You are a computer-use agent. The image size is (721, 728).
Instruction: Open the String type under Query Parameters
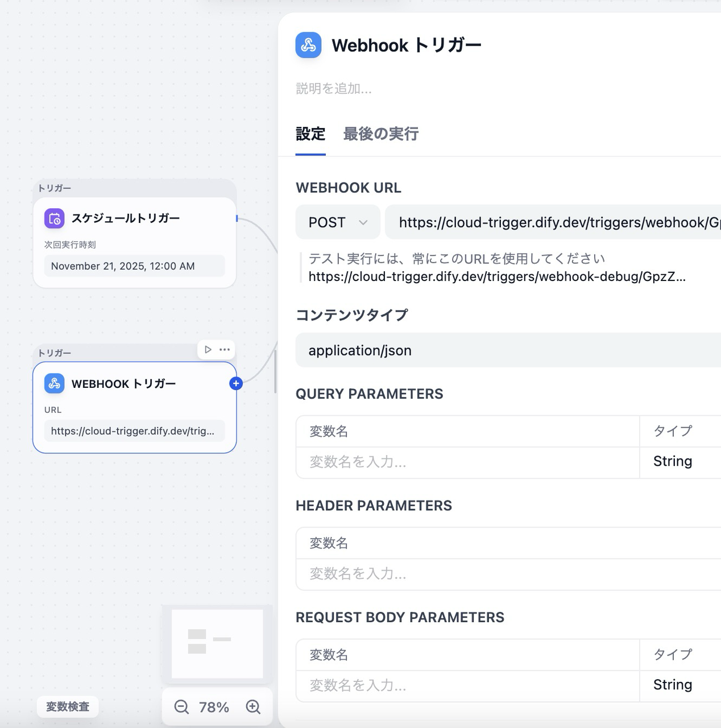pos(680,462)
